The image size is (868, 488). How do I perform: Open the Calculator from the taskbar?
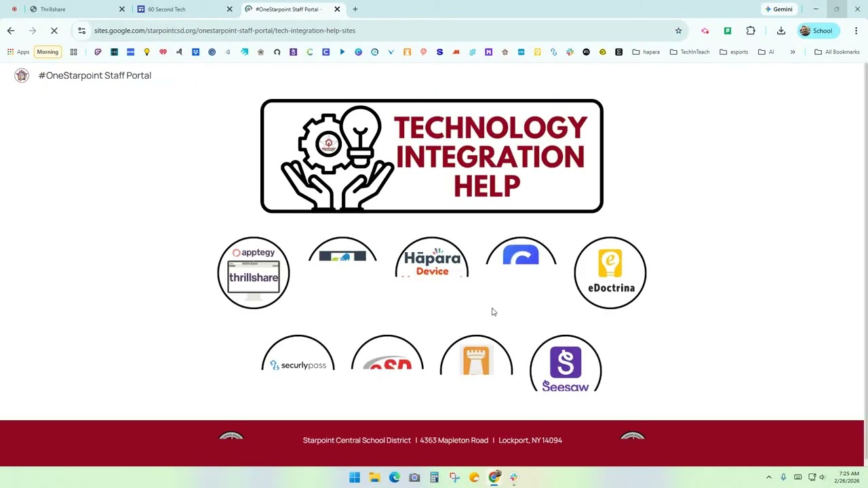tap(435, 477)
